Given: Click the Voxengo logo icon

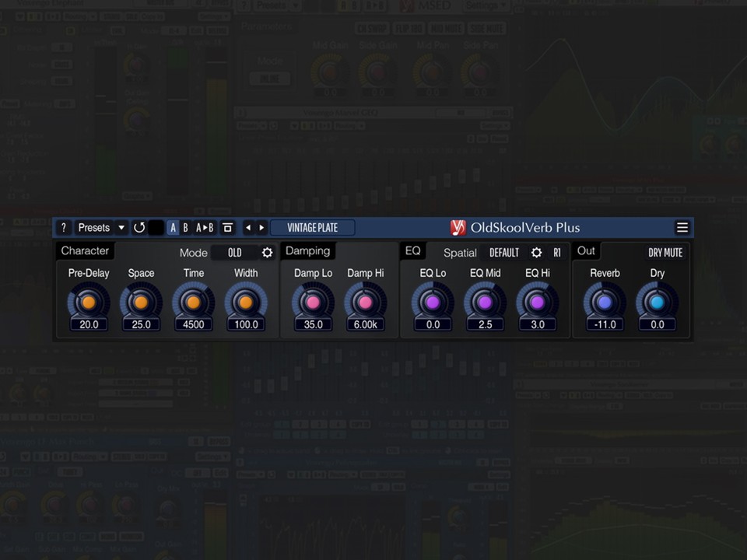Looking at the screenshot, I should tap(458, 228).
